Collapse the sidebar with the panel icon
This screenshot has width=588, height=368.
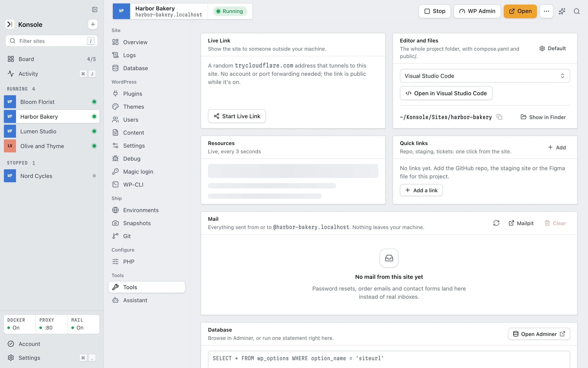click(94, 10)
